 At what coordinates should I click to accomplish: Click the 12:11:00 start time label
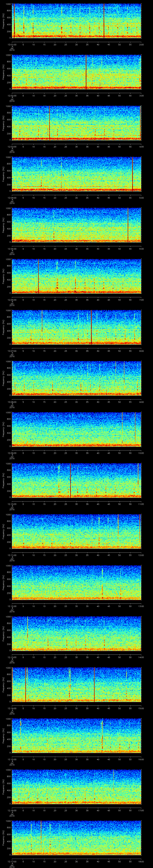pyautogui.click(x=12, y=555)
